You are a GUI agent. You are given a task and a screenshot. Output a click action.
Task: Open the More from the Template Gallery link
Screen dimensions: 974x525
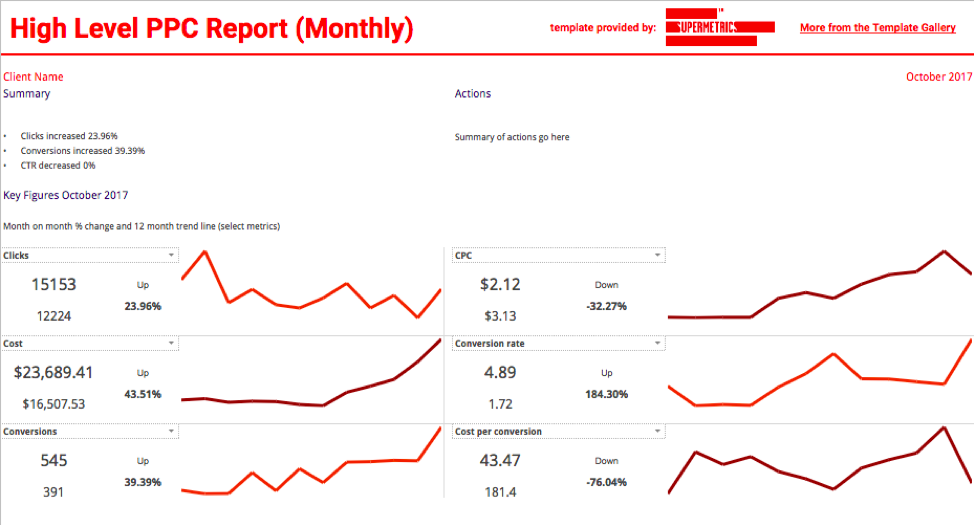(877, 28)
